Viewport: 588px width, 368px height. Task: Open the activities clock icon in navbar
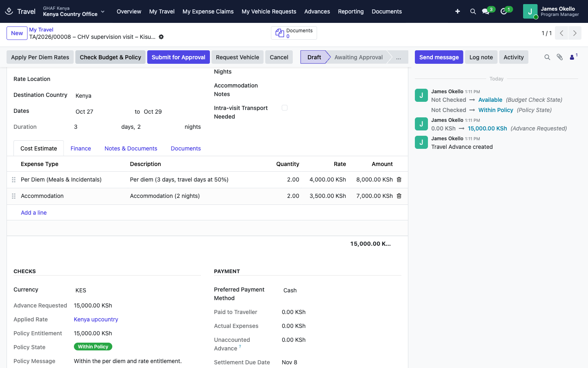click(503, 11)
